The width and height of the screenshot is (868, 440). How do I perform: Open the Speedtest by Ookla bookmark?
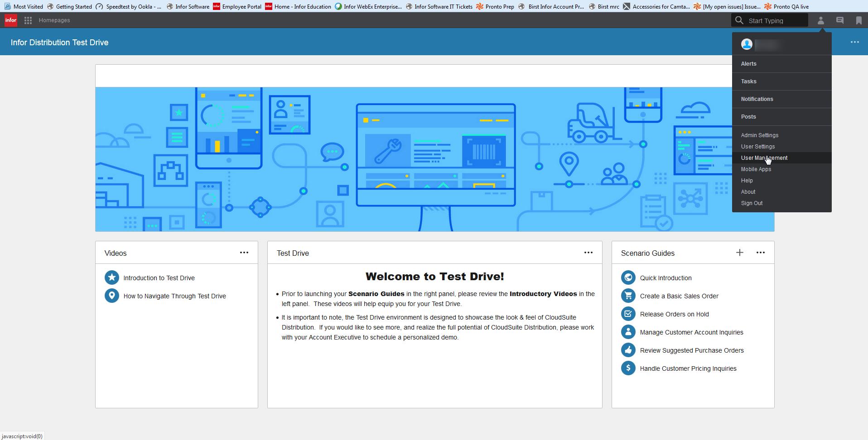[128, 6]
